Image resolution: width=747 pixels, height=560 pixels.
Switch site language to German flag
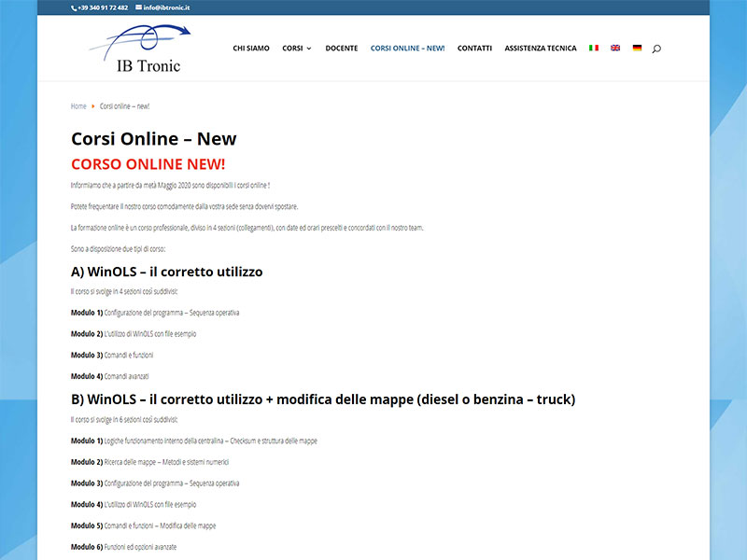[x=637, y=49]
